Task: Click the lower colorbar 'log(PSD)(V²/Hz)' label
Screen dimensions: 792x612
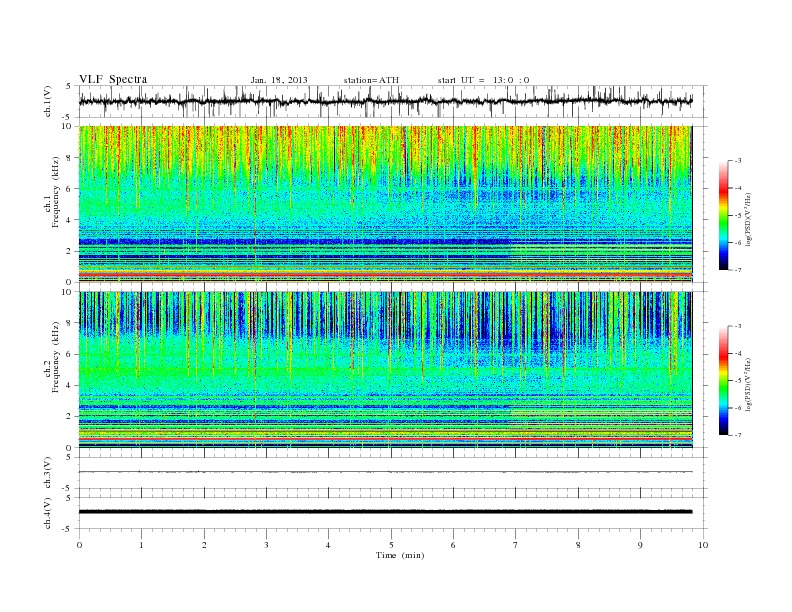Action: click(x=749, y=384)
